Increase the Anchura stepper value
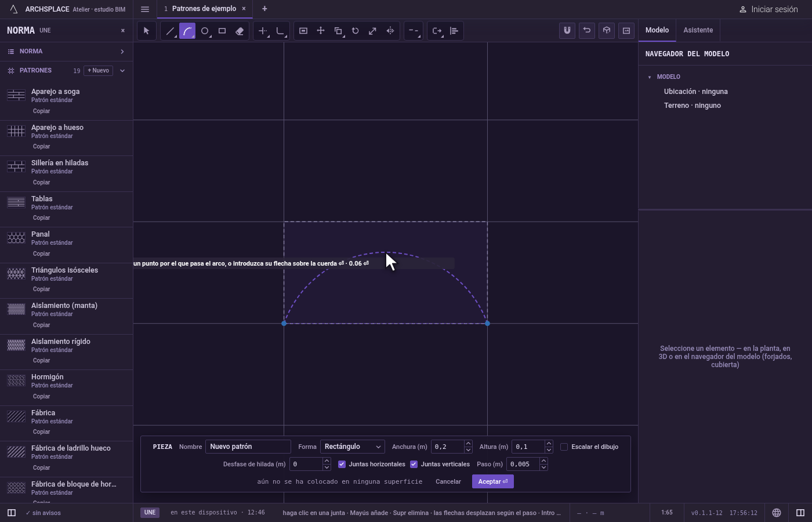This screenshot has height=522, width=812. click(x=468, y=444)
